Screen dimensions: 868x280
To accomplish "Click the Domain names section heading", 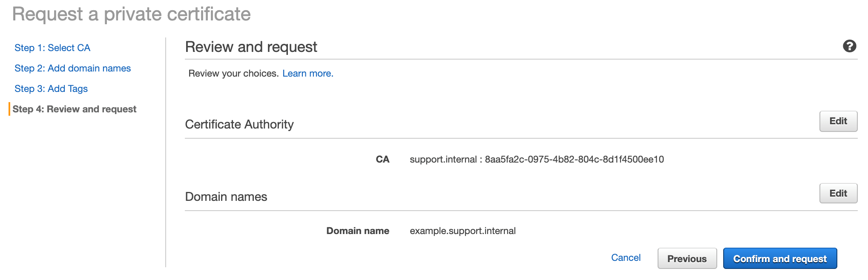I will (x=226, y=197).
